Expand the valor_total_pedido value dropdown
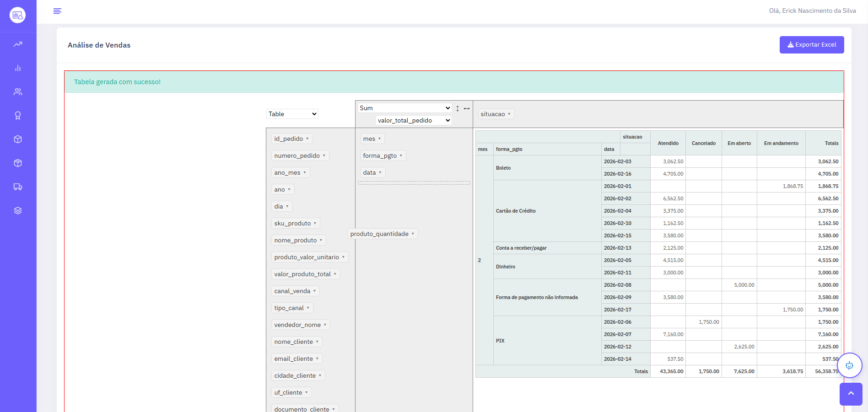 tap(414, 120)
